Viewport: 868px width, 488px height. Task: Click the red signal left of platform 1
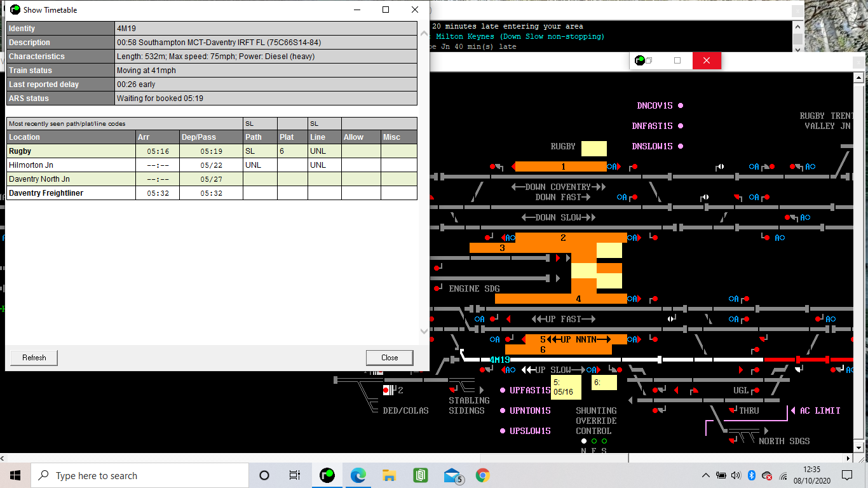pos(493,166)
